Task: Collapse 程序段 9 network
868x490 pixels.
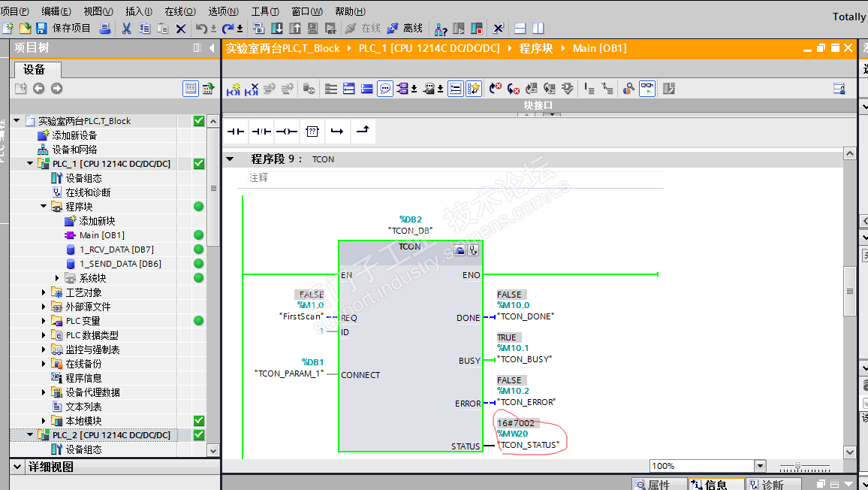Action: coord(230,159)
